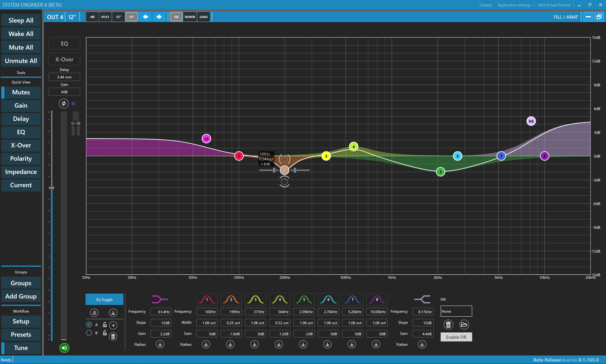Click the reset EQ circular arrow icon
The image size is (606, 364).
tap(94, 313)
